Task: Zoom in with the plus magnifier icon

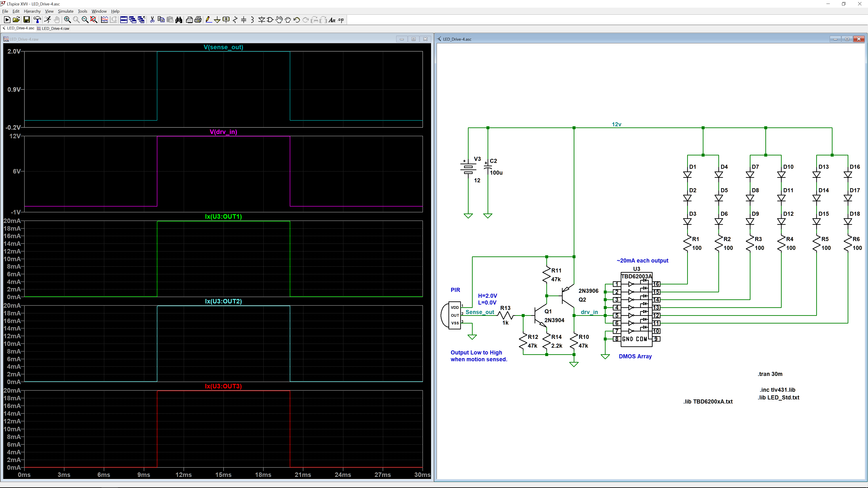Action: pyautogui.click(x=67, y=20)
